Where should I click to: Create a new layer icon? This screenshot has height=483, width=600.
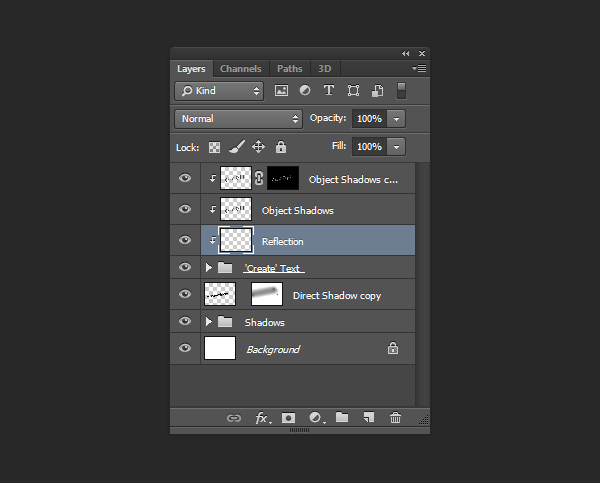(x=368, y=418)
